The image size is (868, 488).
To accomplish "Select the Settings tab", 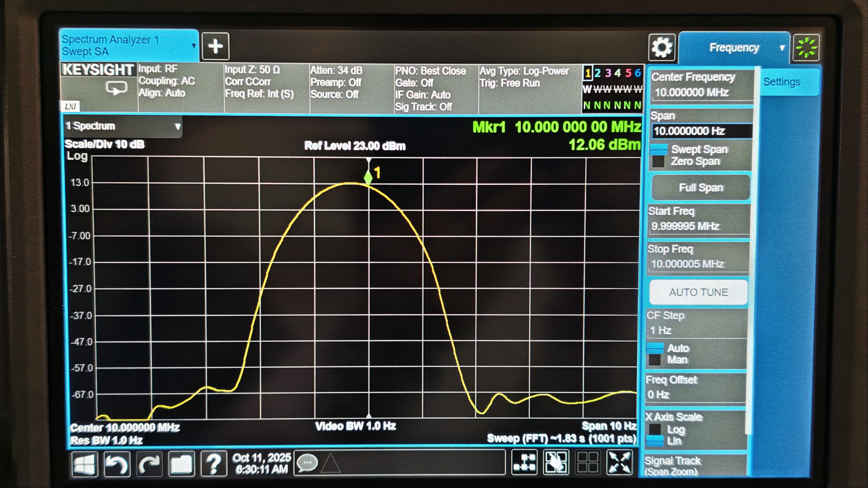I will pyautogui.click(x=781, y=82).
